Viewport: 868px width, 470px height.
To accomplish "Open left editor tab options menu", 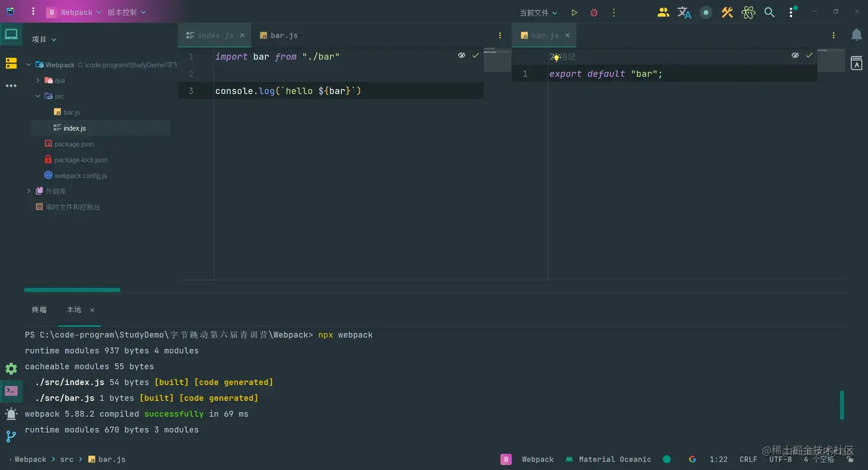I will 499,36.
